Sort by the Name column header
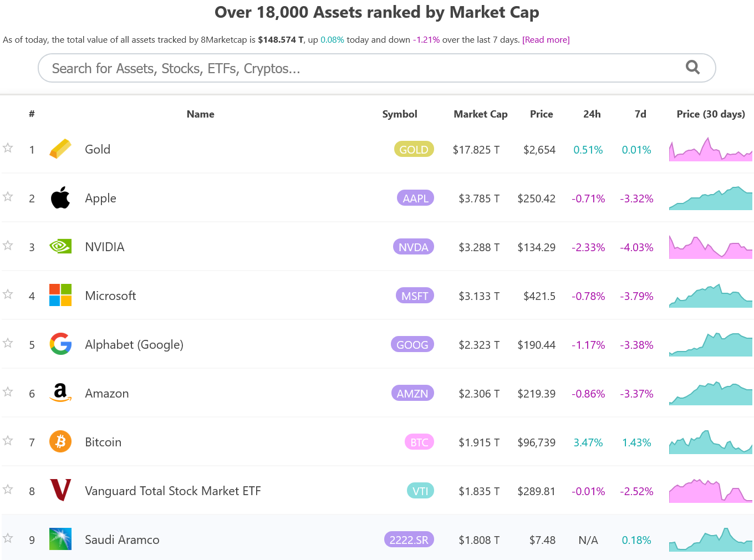 [x=200, y=114]
